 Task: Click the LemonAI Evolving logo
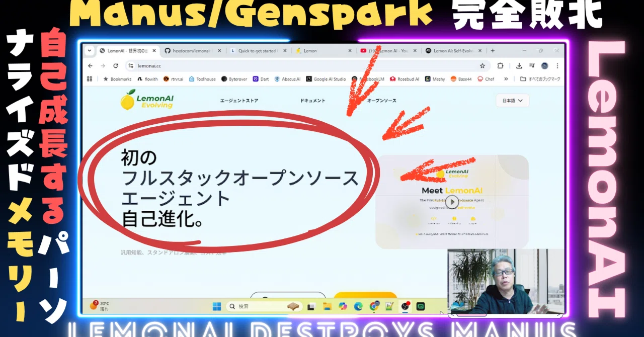(x=146, y=100)
